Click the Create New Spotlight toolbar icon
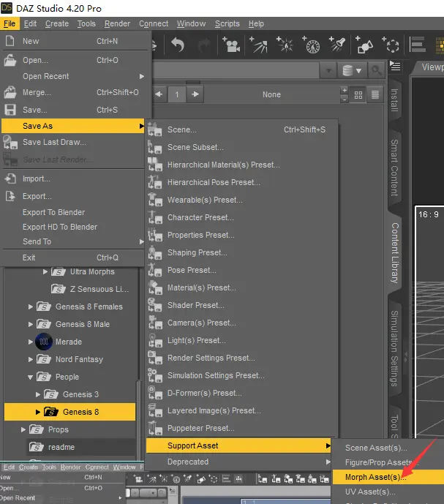This screenshot has height=504, width=444. (337, 45)
